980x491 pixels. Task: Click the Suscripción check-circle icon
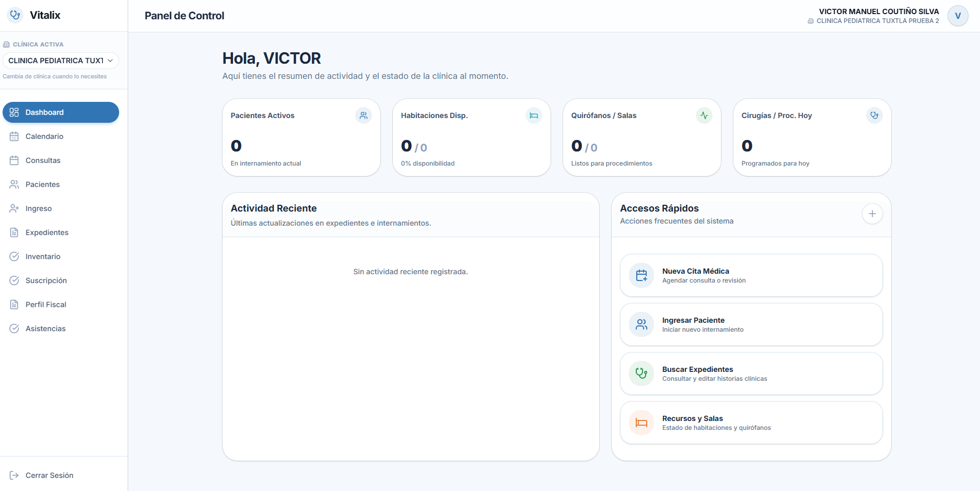14,280
